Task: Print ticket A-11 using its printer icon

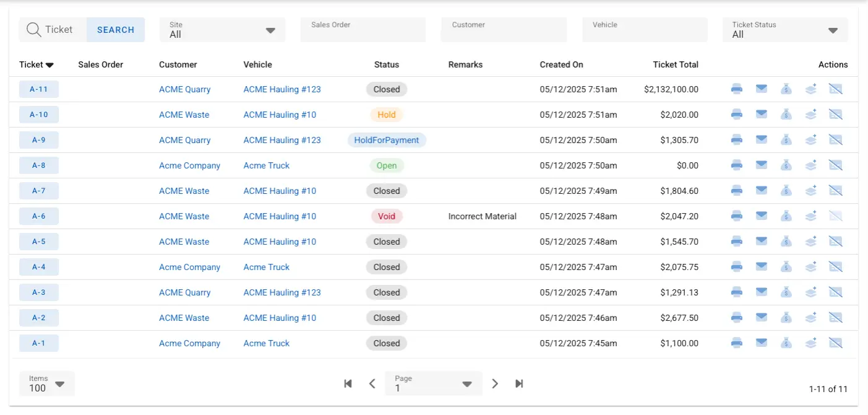Action: coord(736,89)
